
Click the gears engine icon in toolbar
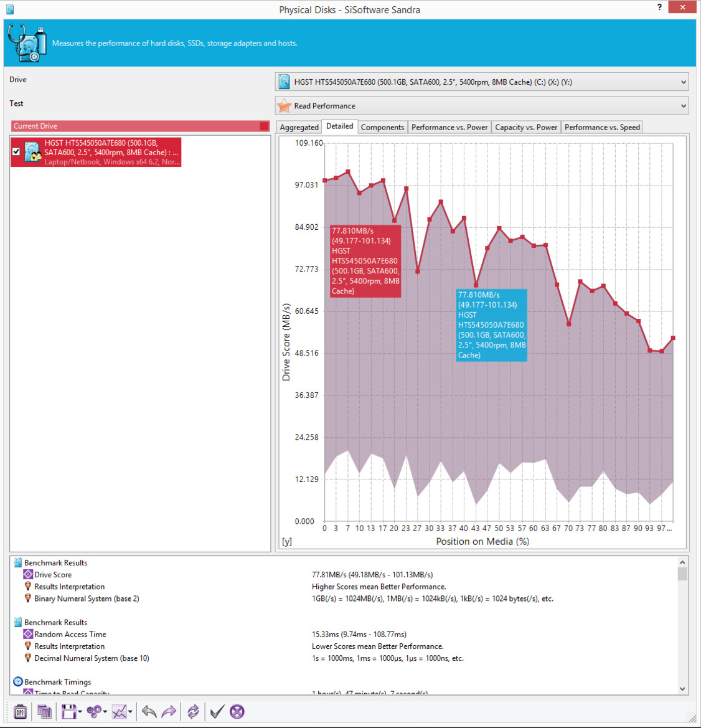[x=94, y=711]
